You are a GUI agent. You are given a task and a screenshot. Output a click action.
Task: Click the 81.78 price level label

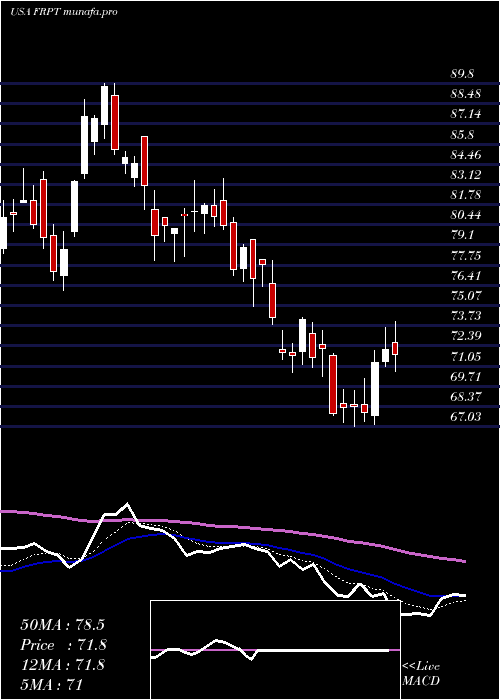[x=466, y=195]
